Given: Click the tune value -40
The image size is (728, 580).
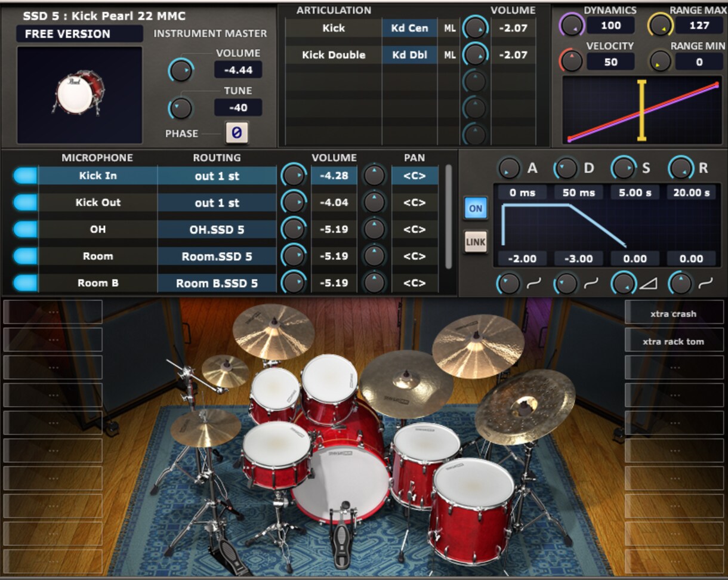Looking at the screenshot, I should coord(238,108).
